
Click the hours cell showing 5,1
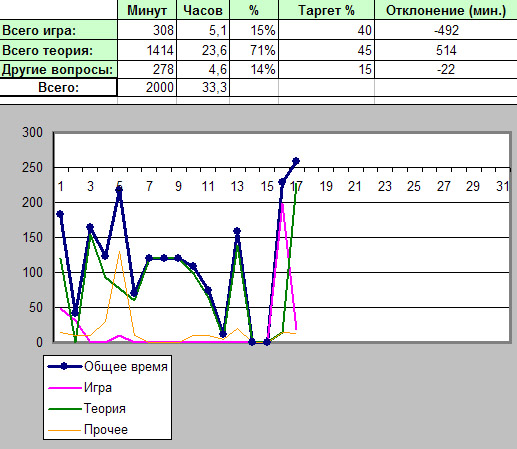[x=203, y=30]
